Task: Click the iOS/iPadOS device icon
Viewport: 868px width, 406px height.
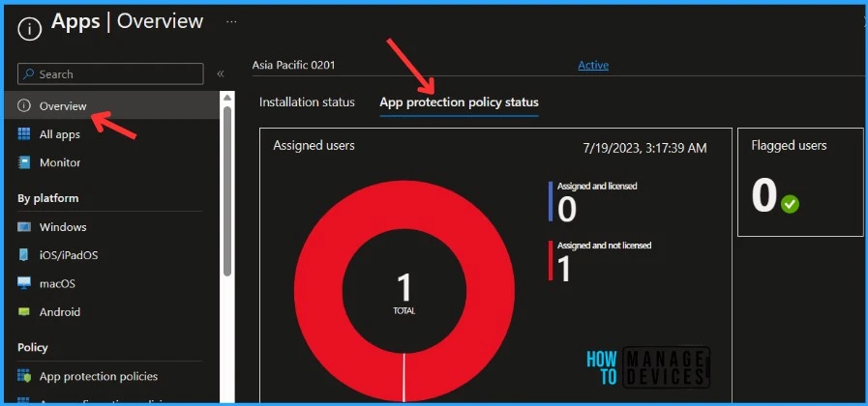Action: point(24,255)
